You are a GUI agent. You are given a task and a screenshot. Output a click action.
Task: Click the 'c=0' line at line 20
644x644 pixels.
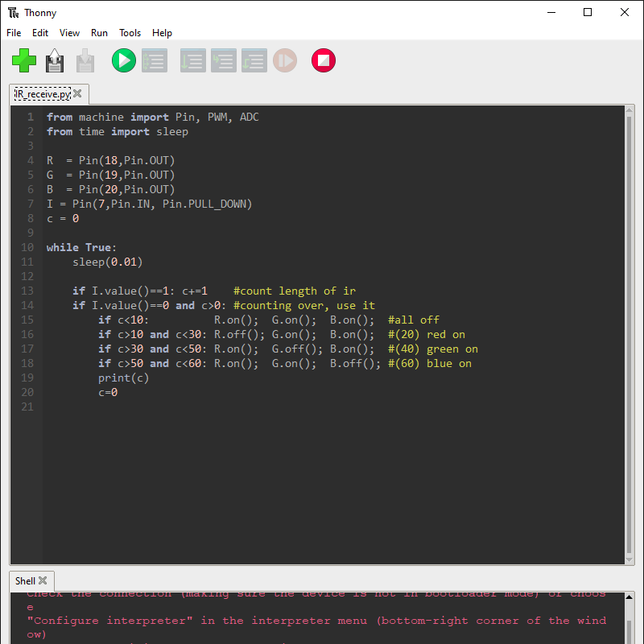(x=108, y=392)
